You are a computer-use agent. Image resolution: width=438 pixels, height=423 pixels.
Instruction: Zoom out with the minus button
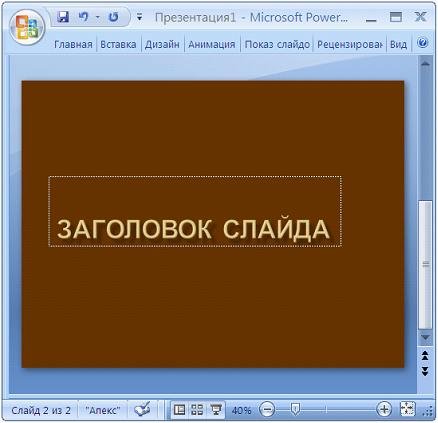tap(267, 409)
